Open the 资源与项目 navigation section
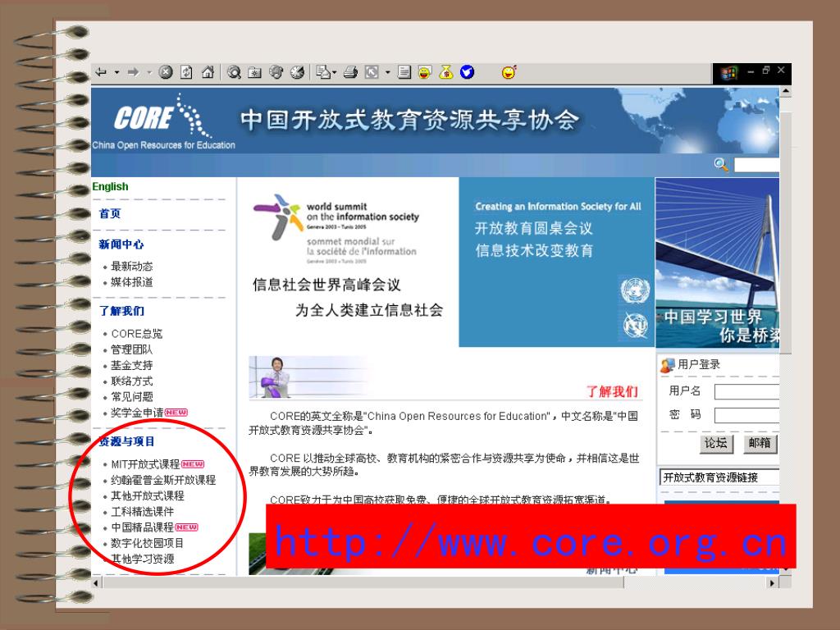Viewport: 840px width, 630px height. click(x=127, y=441)
